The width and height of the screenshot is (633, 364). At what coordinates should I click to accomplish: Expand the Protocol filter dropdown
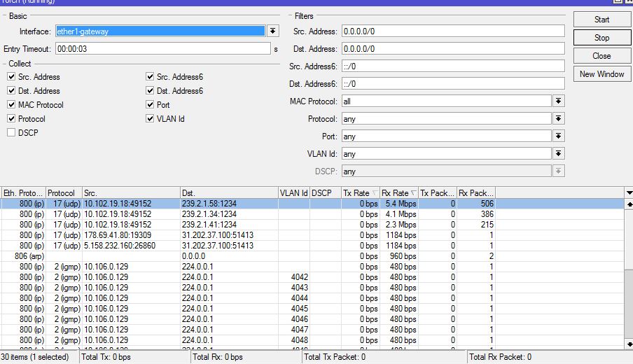pos(558,119)
